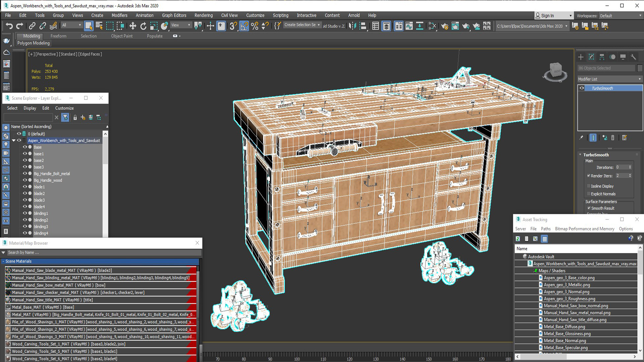Open the Workspaces Default dropdown

(x=620, y=16)
